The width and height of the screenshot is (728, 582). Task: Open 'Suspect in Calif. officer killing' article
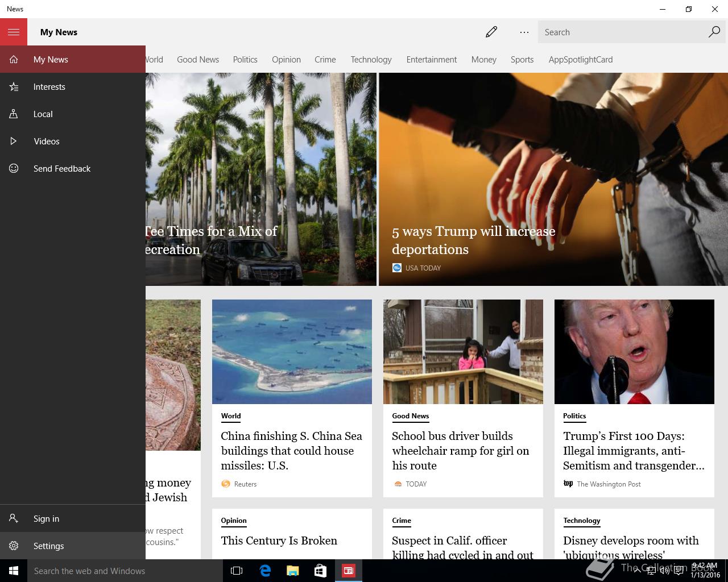(462, 547)
